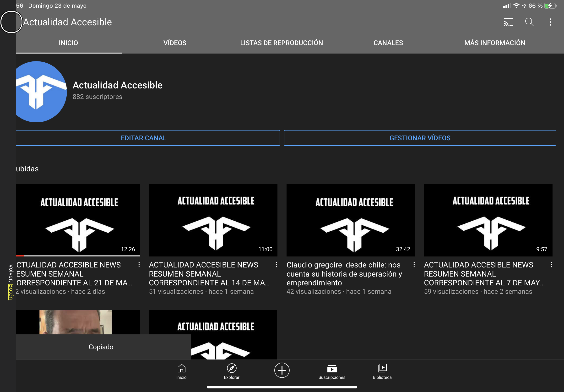
Task: Tap the channel name heading beside the avatar
Action: pos(118,85)
